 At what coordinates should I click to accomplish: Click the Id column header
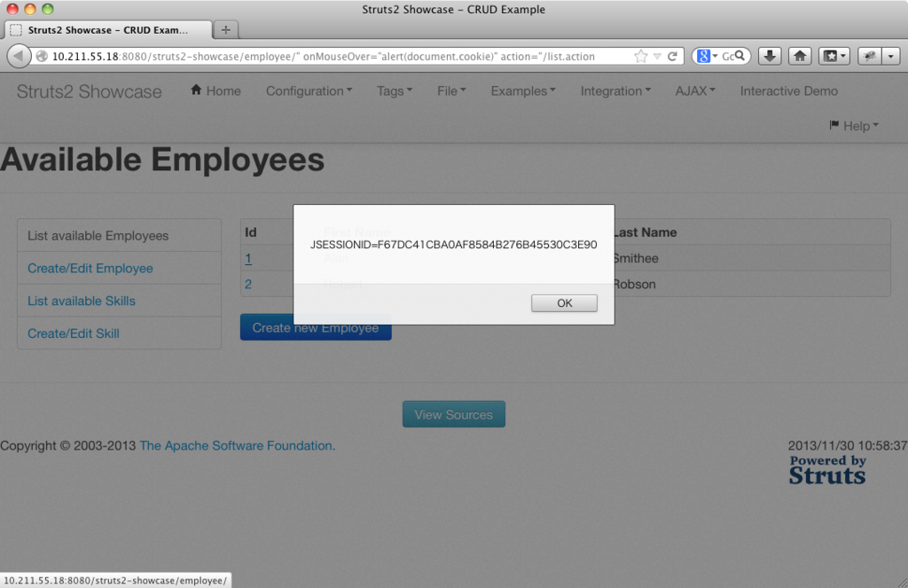coord(250,232)
